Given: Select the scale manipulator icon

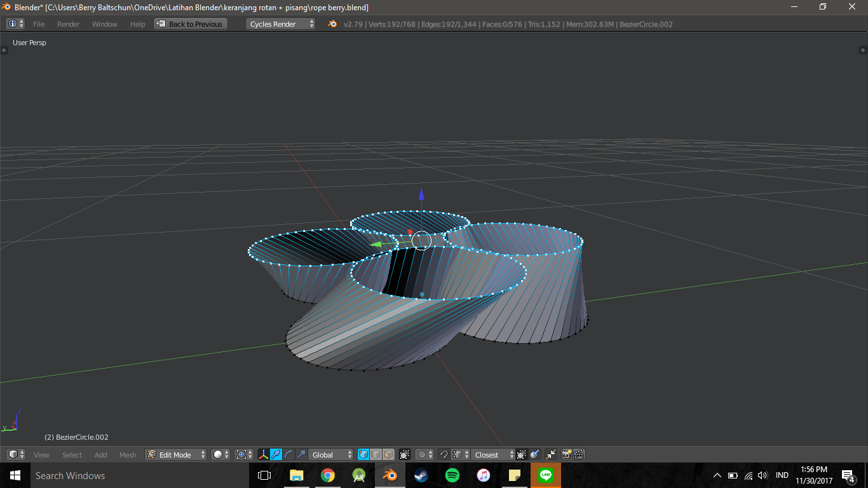Looking at the screenshot, I should point(301,454).
